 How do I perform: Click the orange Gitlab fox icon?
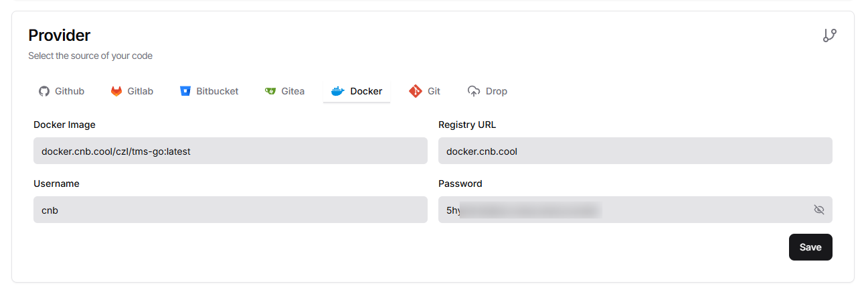116,91
